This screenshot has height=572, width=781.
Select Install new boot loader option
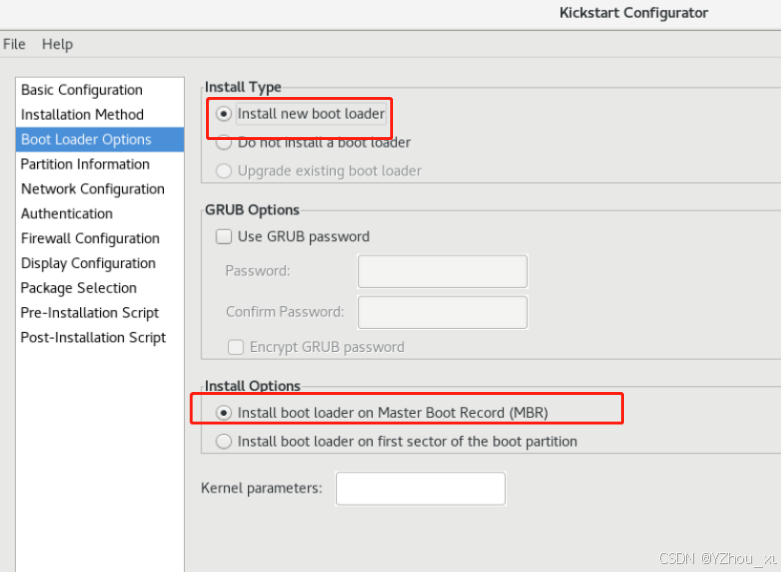(x=224, y=114)
